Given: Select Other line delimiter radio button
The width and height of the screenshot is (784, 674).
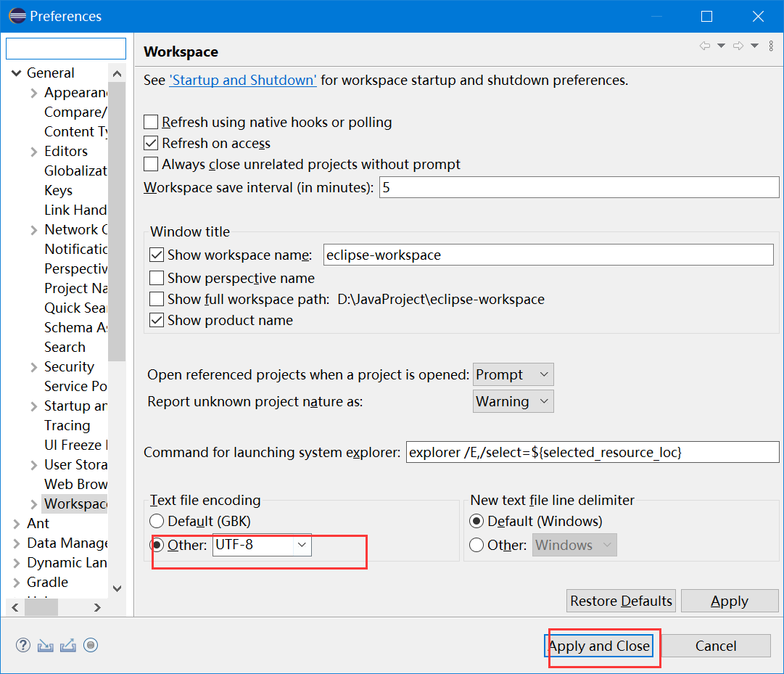Looking at the screenshot, I should click(476, 545).
